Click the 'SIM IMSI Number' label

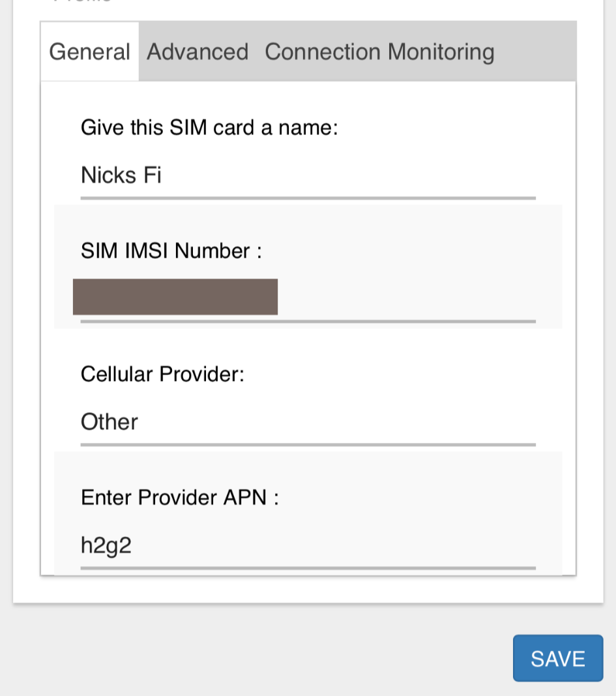(171, 251)
